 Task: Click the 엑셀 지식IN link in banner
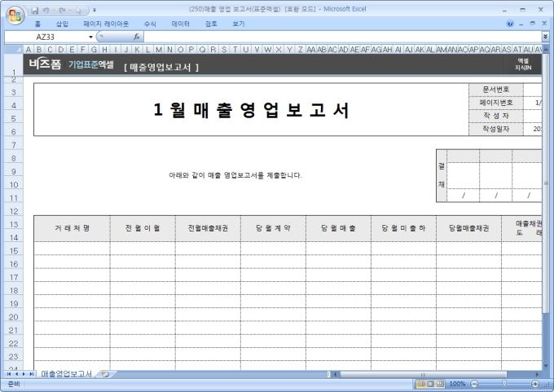tap(523, 64)
